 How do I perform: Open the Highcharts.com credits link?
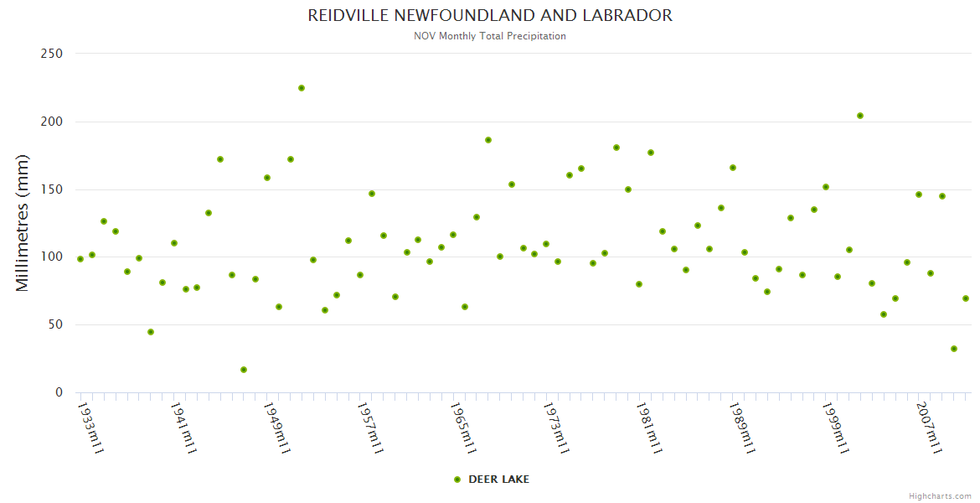point(940,495)
